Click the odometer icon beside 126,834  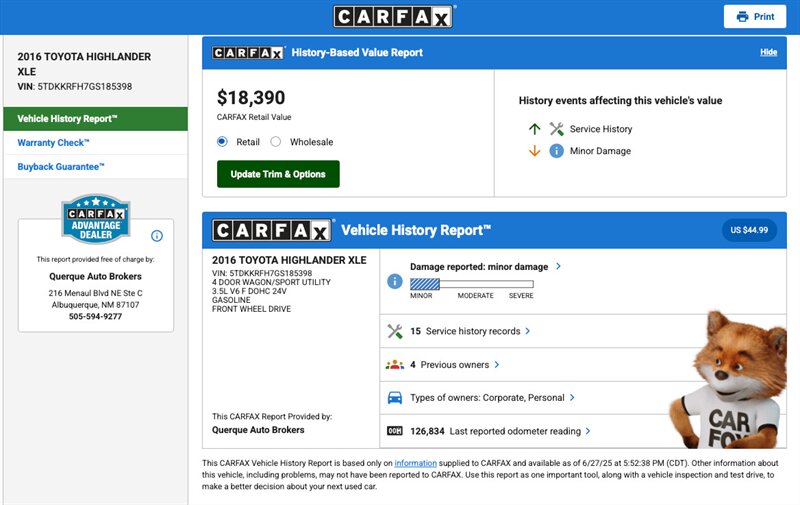394,431
